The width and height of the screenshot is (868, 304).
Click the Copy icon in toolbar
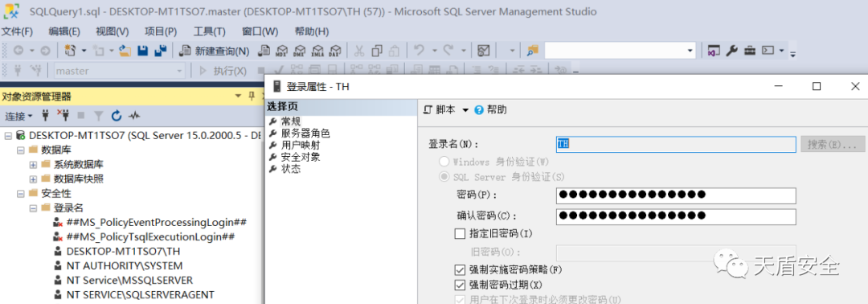coord(377,51)
